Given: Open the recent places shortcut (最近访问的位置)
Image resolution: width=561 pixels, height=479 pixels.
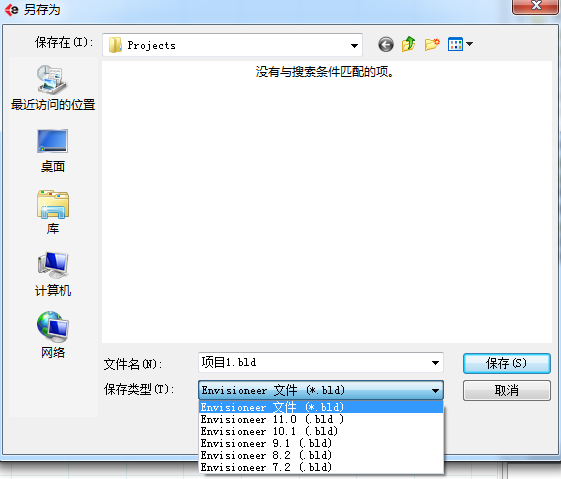Looking at the screenshot, I should (53, 88).
